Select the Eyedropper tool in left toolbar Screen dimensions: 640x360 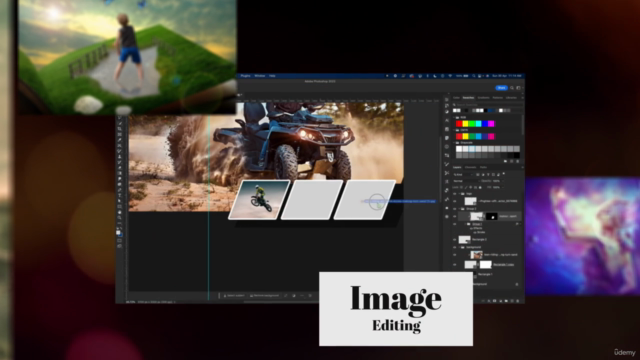pyautogui.click(x=120, y=140)
